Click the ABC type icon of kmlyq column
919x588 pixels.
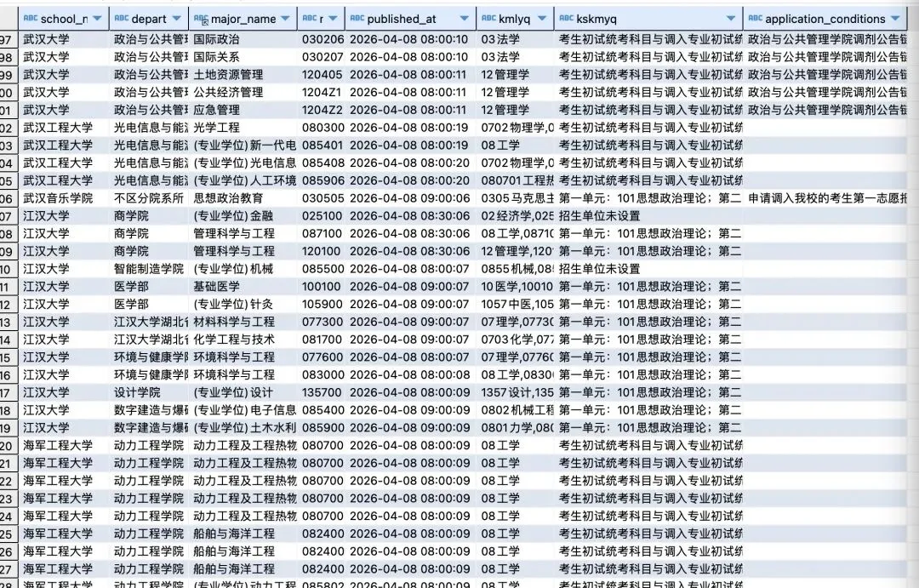click(x=488, y=18)
